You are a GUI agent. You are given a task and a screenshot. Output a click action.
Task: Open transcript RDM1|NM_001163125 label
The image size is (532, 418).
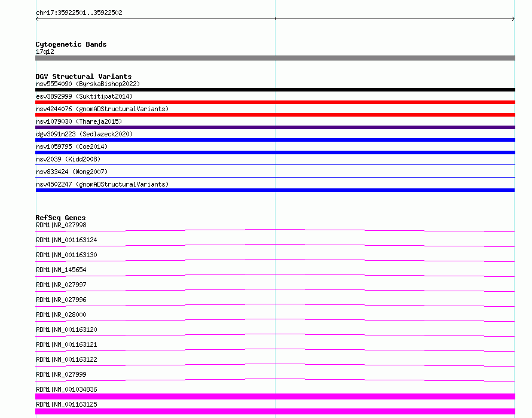click(x=66, y=404)
